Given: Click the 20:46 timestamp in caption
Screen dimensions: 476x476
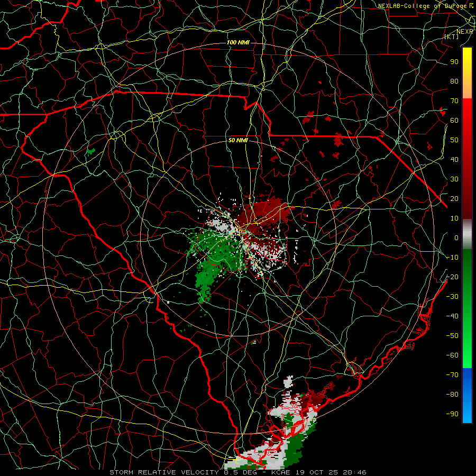Looking at the screenshot, I should coord(354,472).
